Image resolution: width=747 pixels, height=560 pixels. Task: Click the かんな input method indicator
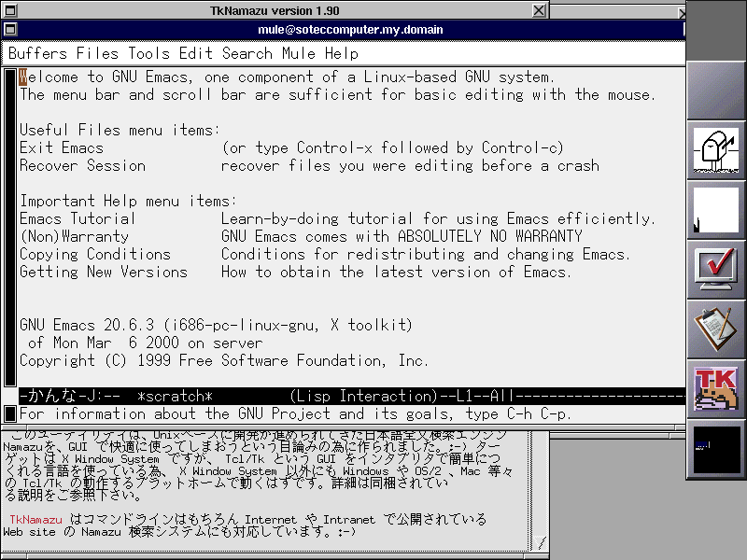(x=51, y=396)
